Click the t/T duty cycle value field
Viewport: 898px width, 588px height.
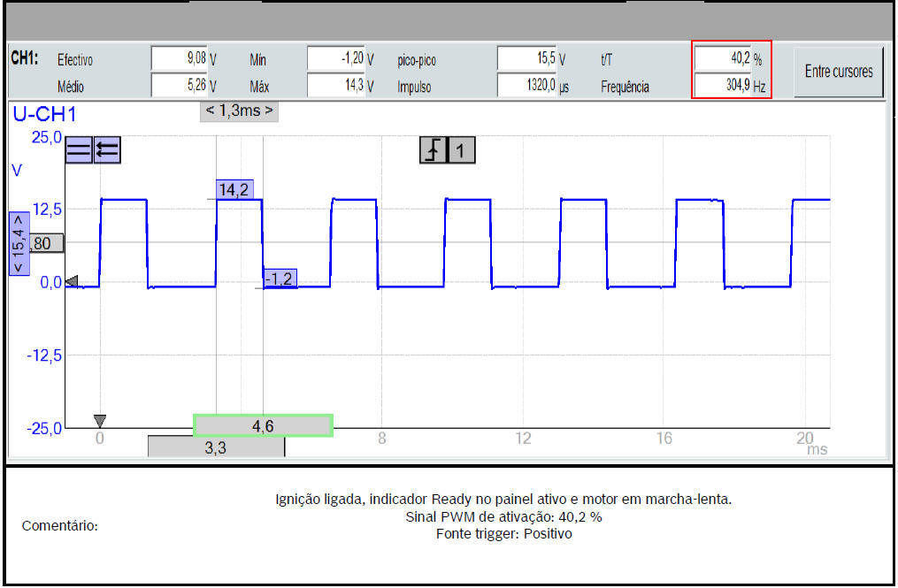click(x=722, y=59)
